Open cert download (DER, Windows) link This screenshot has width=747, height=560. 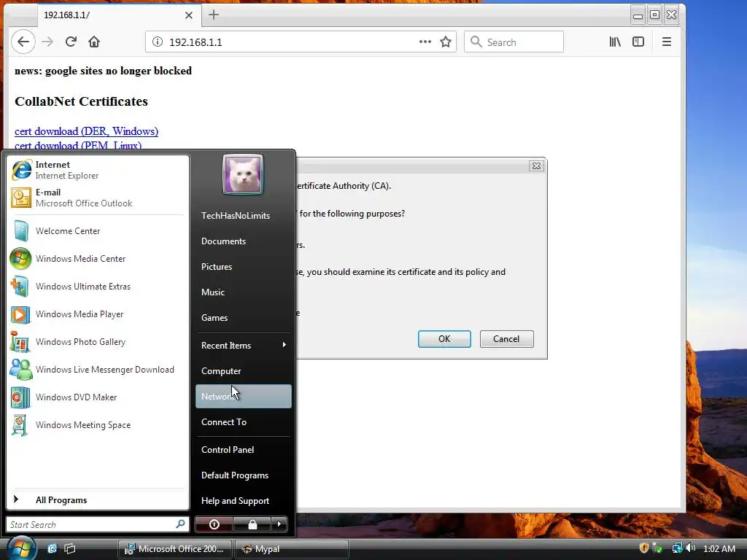coord(86,131)
